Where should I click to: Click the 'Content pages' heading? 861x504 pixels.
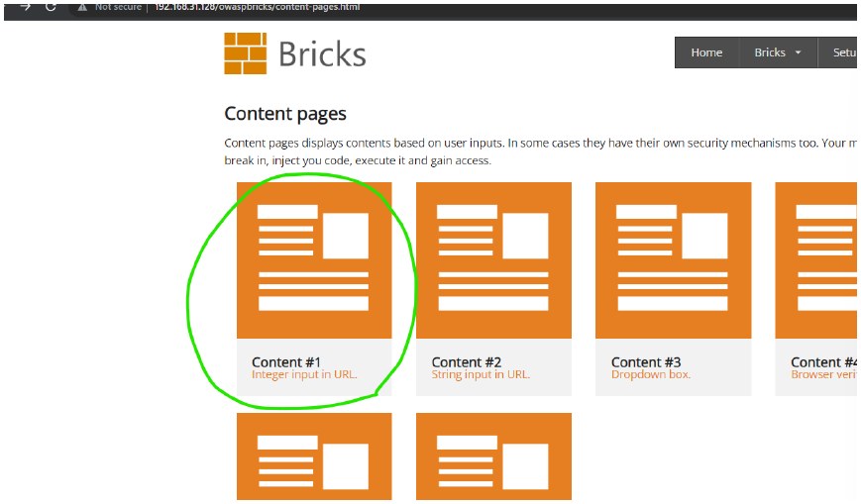pos(285,114)
